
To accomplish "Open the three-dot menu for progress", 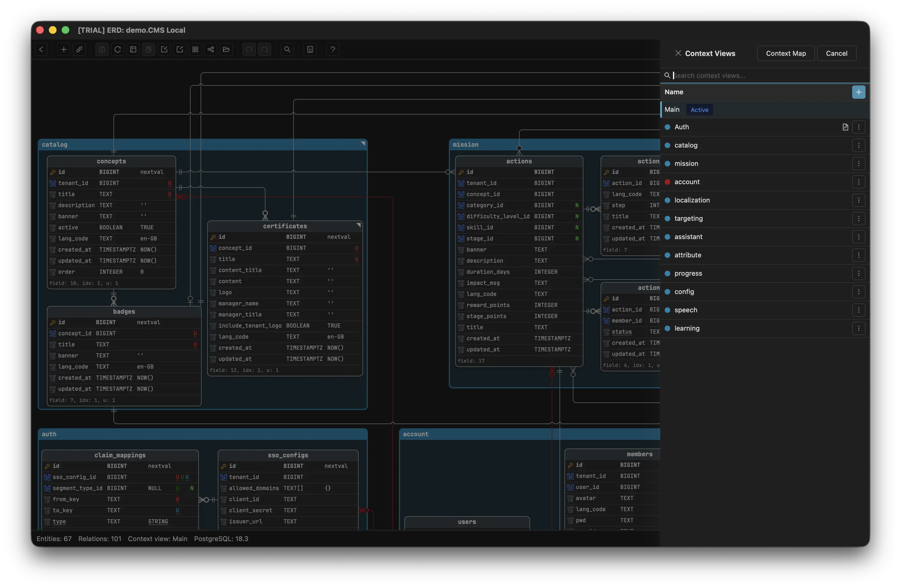I will click(x=858, y=273).
